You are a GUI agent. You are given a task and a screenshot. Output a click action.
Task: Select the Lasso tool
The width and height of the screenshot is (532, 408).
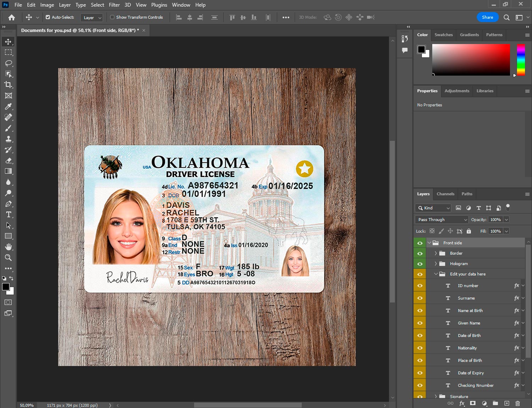point(8,63)
